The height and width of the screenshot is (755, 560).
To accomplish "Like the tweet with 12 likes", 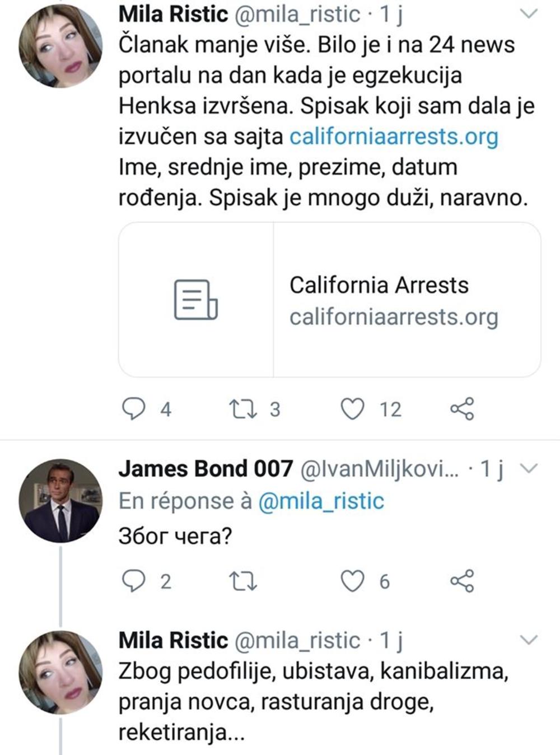I will (x=353, y=409).
